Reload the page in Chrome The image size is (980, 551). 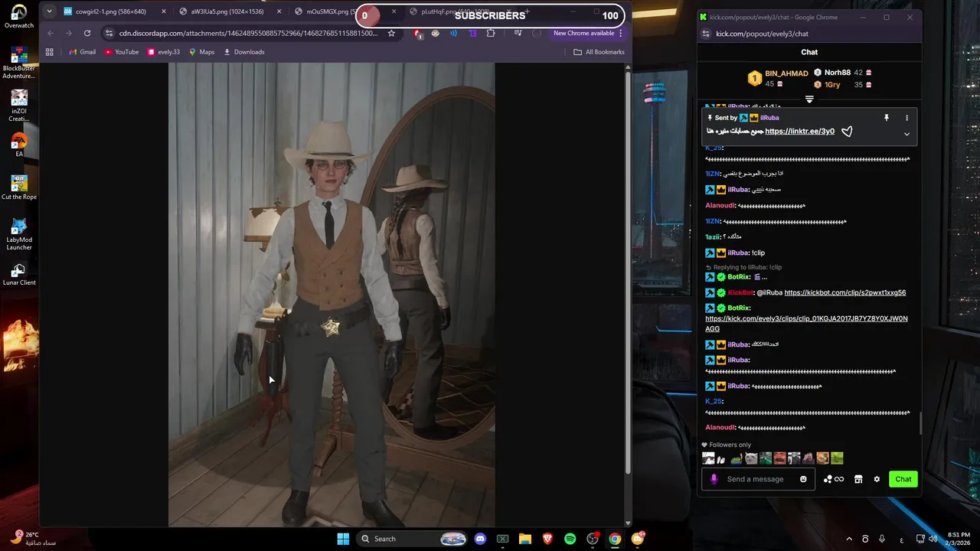[x=87, y=33]
